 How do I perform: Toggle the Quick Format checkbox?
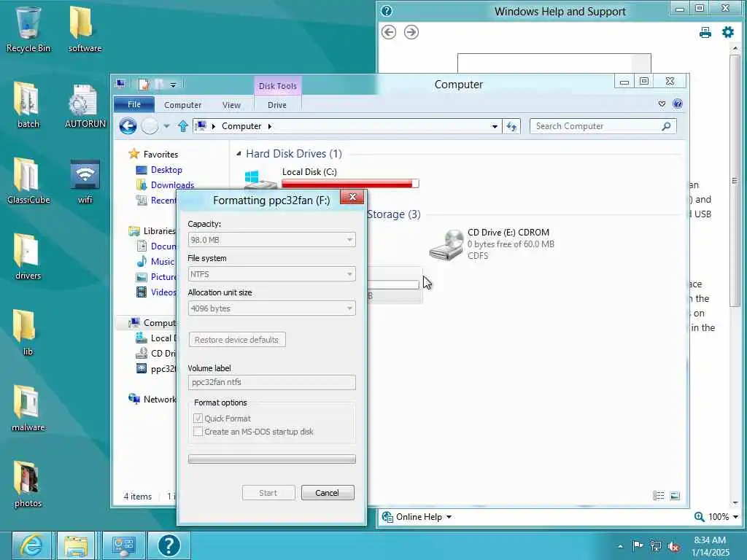(198, 418)
